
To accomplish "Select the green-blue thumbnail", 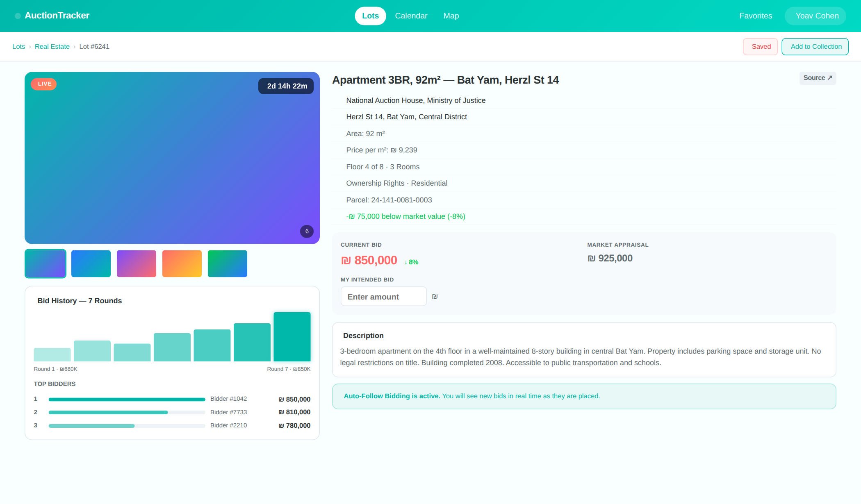I will pyautogui.click(x=228, y=263).
